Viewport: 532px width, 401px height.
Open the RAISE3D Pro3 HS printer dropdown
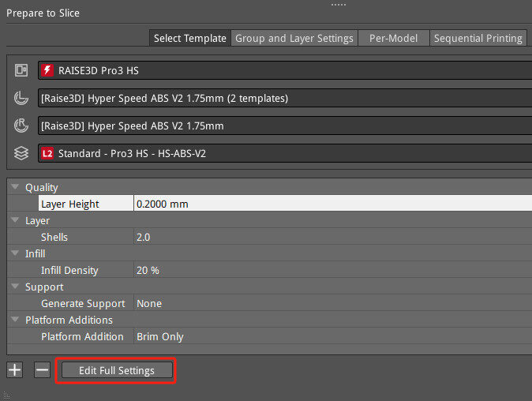(x=285, y=70)
